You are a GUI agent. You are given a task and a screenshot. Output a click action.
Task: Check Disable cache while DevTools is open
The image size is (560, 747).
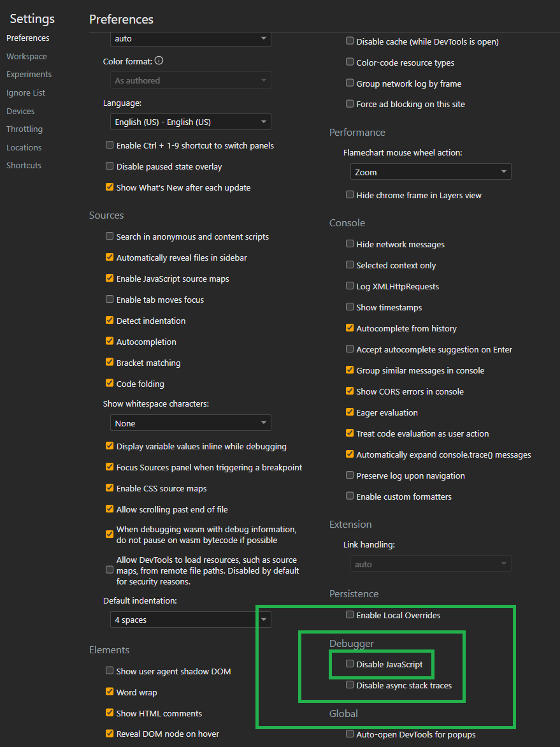(x=350, y=41)
